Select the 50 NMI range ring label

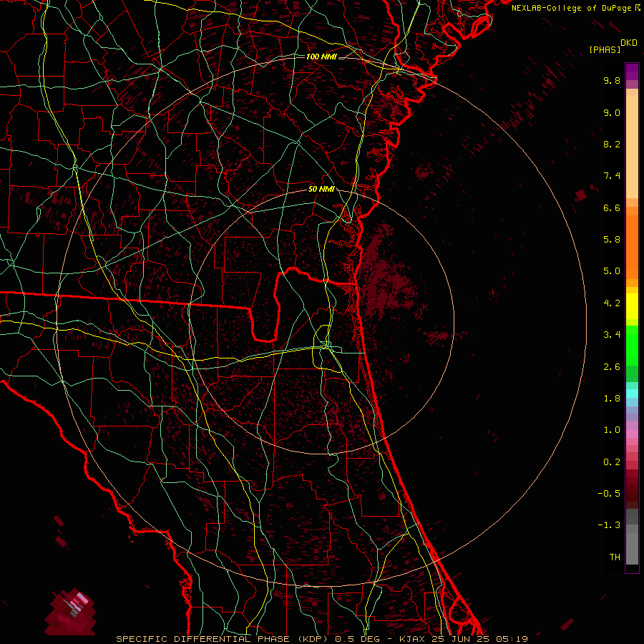[321, 190]
